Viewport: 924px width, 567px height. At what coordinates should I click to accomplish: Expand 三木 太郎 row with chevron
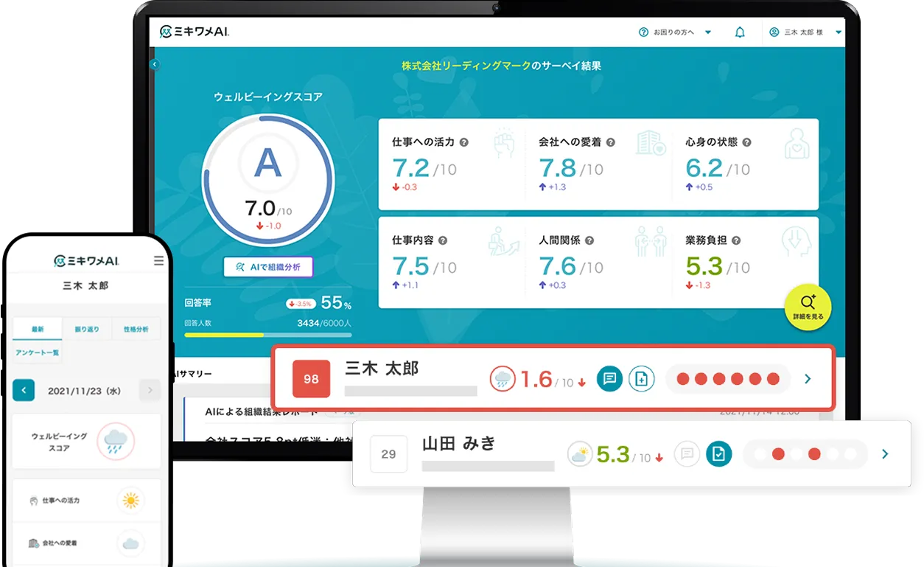pos(808,379)
